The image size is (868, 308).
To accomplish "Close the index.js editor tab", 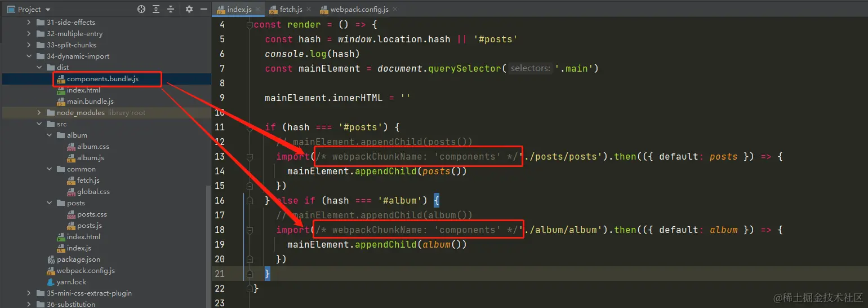I will click(258, 10).
